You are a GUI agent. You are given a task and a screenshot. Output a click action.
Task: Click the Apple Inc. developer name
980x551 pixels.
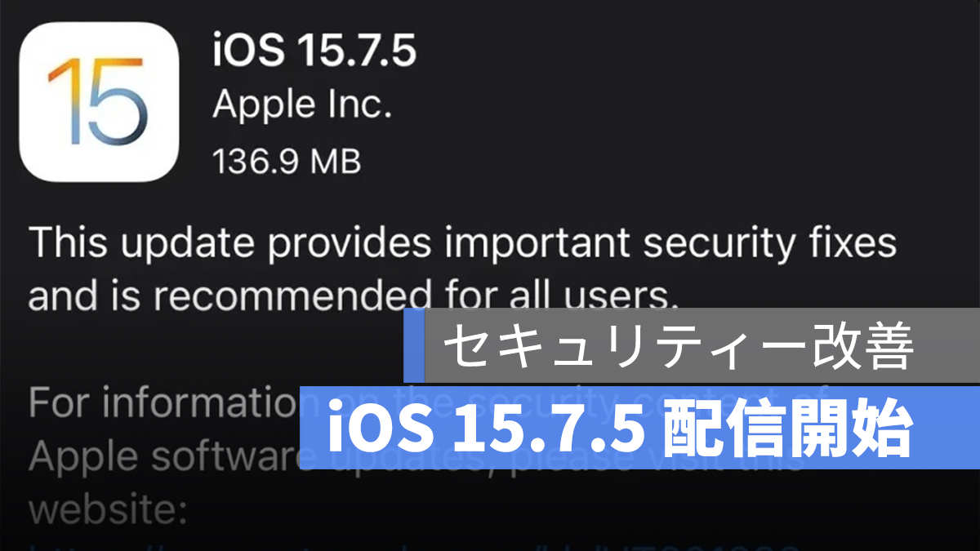coord(302,105)
